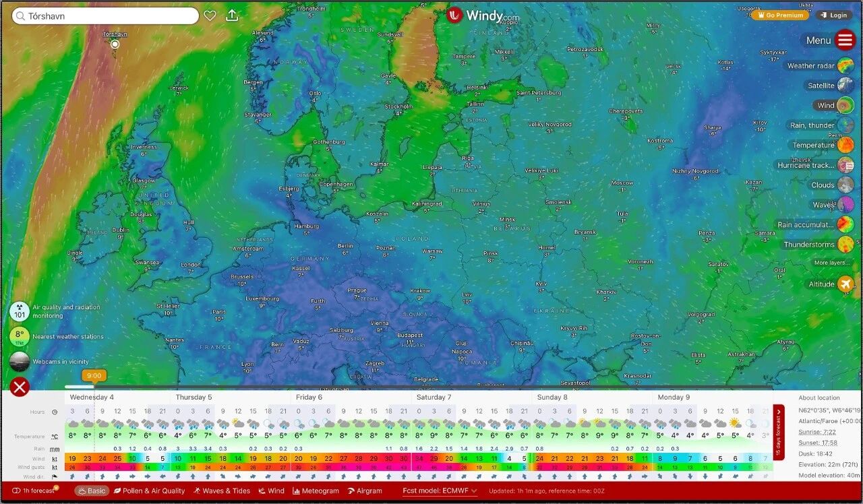
Task: Toggle the 1h forecast switch
Action: pos(17,491)
